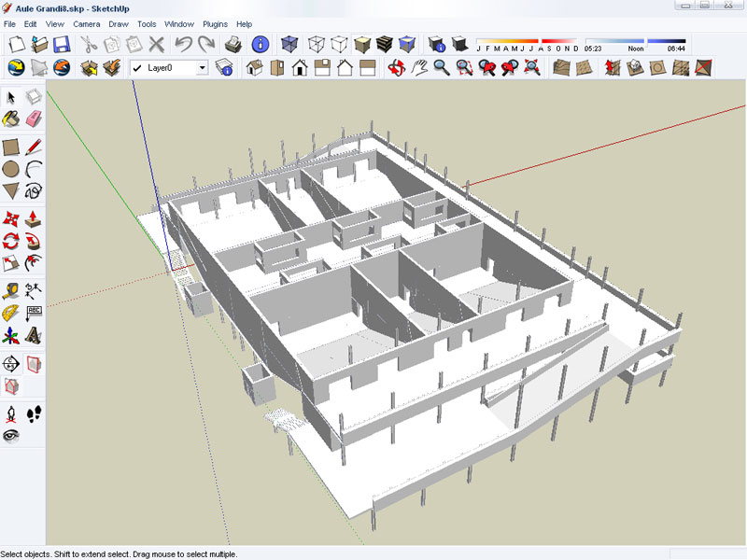Click the Save file button
The image size is (747, 560).
point(62,44)
